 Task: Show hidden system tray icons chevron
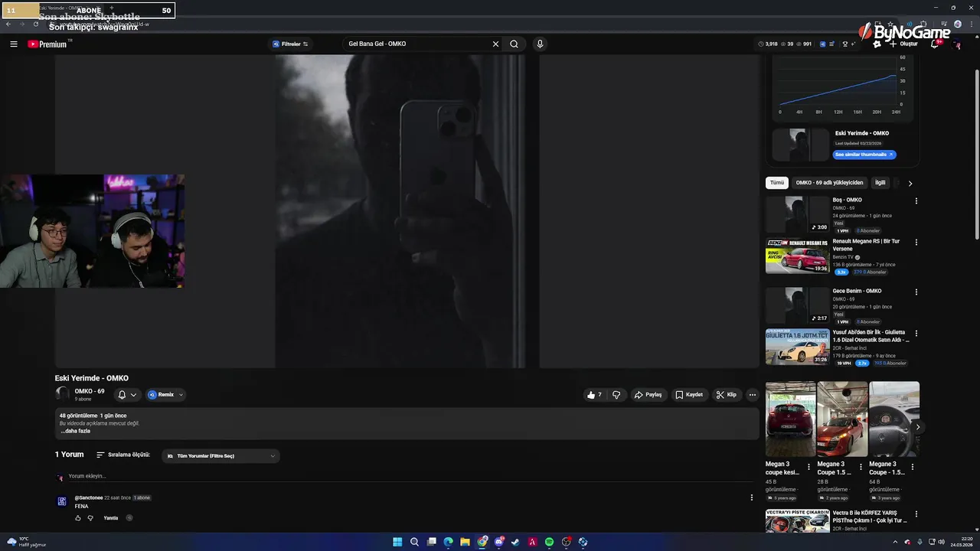[895, 542]
